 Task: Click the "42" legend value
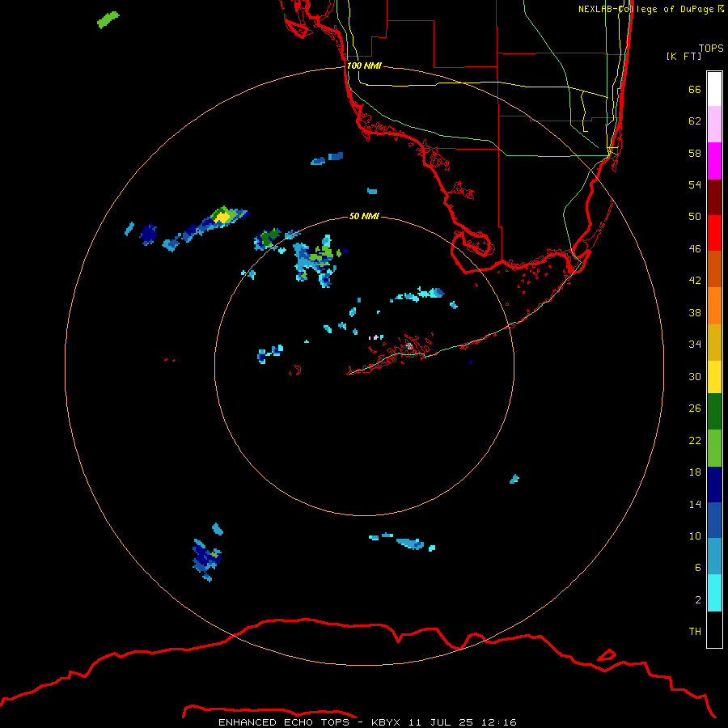(x=695, y=281)
